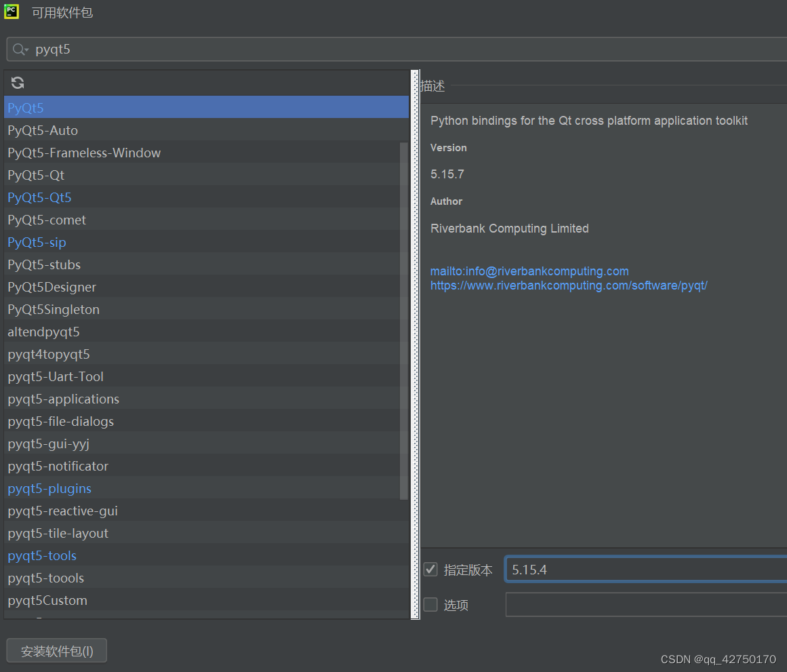Focus the pyqt5 search box
787x672 pixels.
(x=397, y=50)
